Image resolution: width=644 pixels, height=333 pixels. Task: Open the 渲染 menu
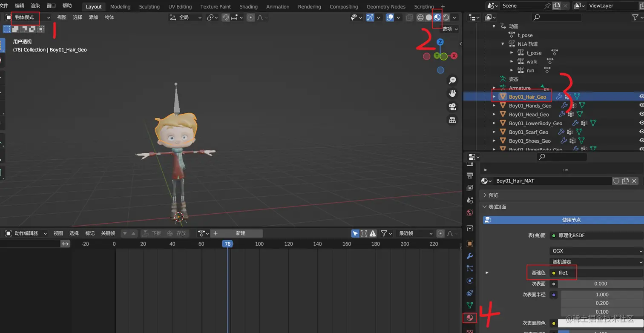(35, 6)
